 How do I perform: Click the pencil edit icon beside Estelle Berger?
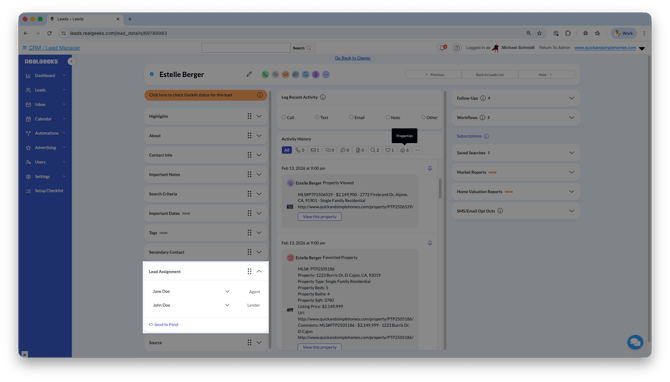pos(249,74)
